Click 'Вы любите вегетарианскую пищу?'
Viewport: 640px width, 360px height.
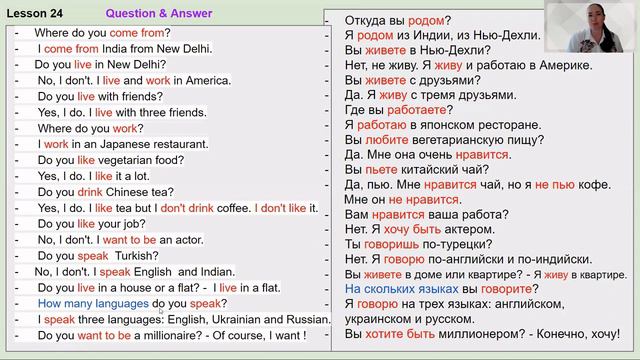pos(444,140)
